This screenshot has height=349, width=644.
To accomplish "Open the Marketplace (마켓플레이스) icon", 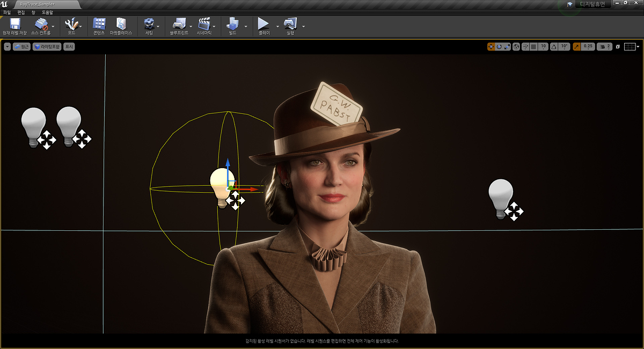I will [x=121, y=24].
